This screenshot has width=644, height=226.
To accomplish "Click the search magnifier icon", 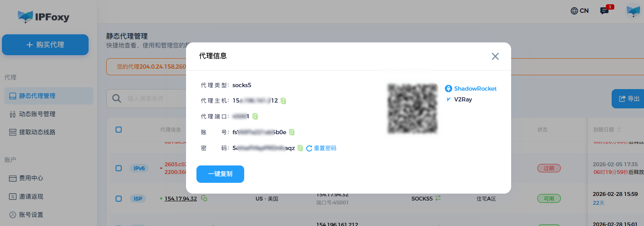I will [117, 99].
